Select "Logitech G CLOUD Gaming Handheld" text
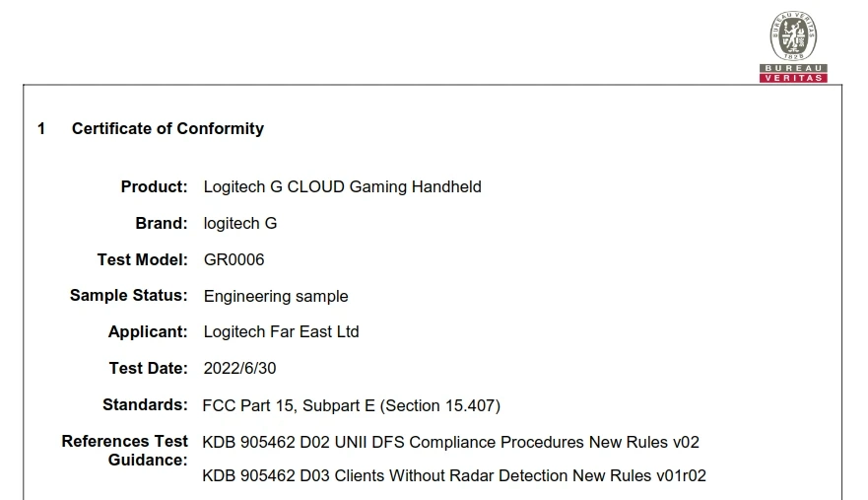This screenshot has width=868, height=500. click(x=342, y=186)
